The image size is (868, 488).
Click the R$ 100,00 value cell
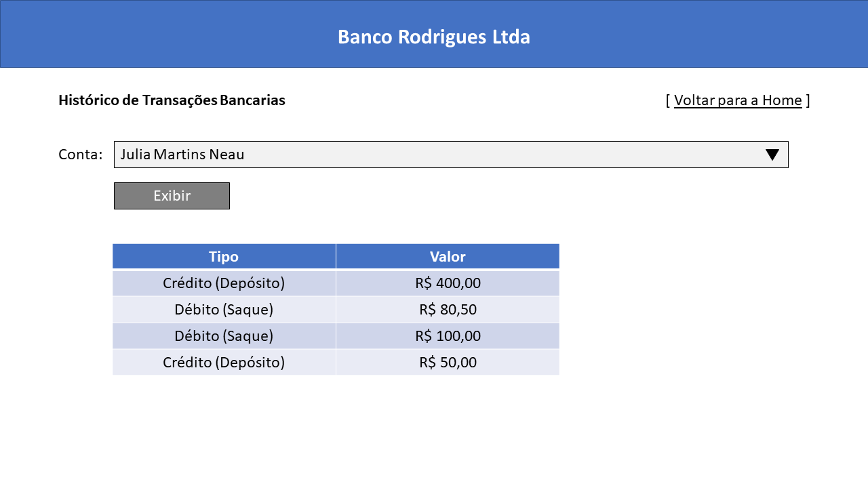point(448,335)
